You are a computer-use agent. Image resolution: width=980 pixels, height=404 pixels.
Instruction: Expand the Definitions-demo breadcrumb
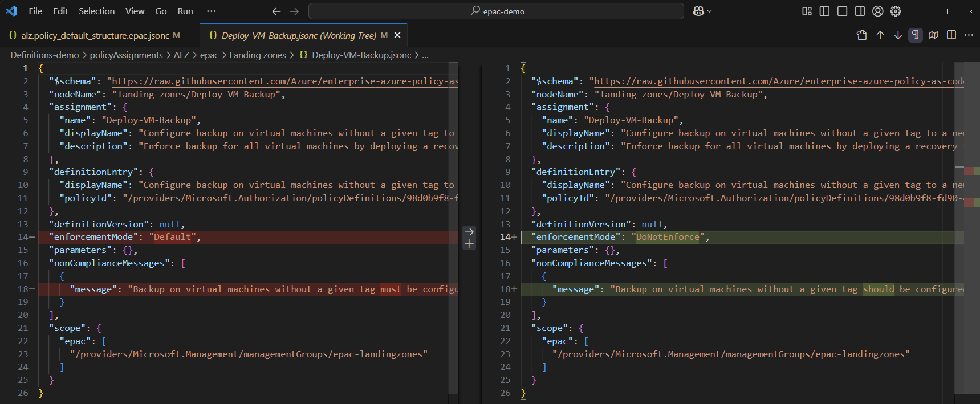tap(44, 55)
